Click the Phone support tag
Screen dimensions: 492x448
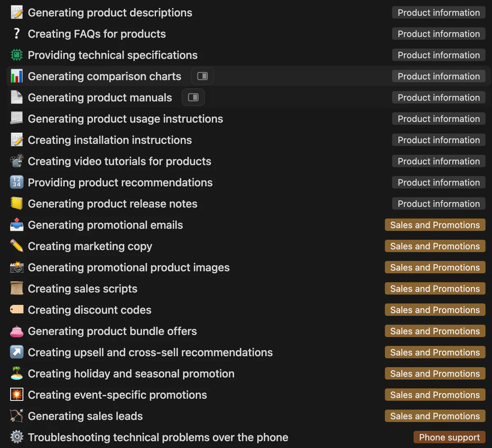coord(449,437)
